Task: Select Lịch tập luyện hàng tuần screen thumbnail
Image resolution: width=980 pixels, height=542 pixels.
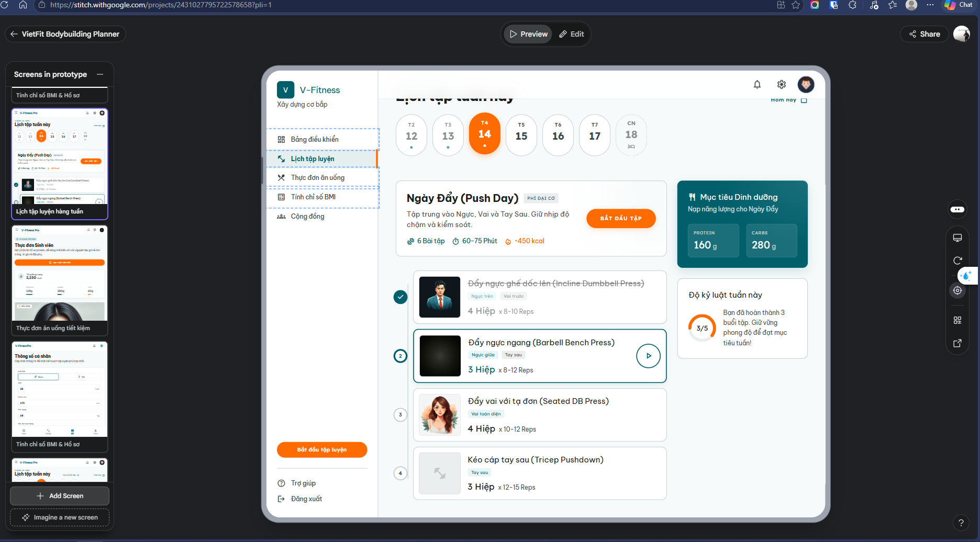Action: [60, 164]
